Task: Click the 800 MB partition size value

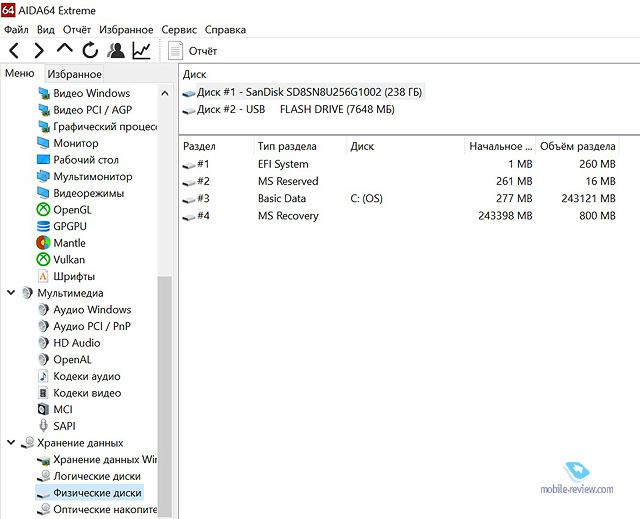Action: pyautogui.click(x=597, y=216)
